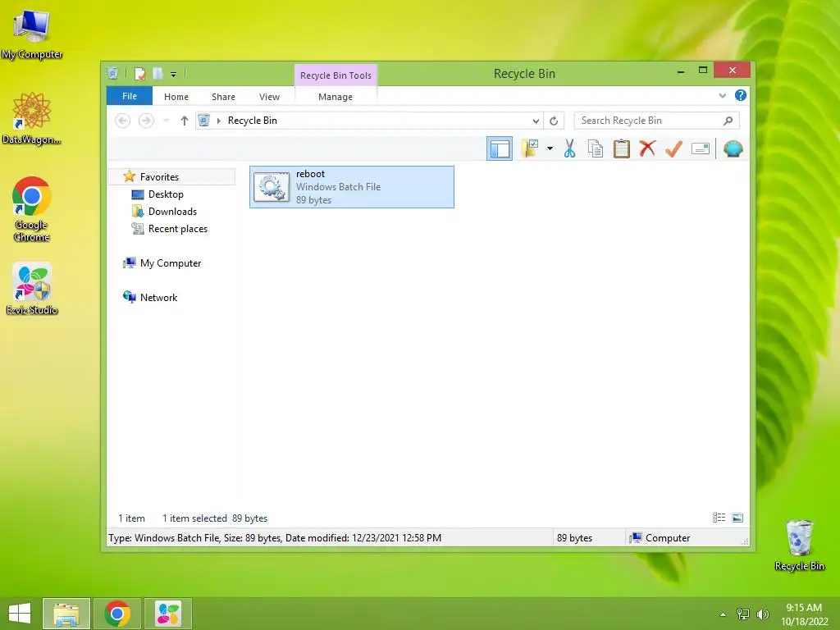Click the Up one level arrow
This screenshot has height=630, width=840.
(185, 121)
